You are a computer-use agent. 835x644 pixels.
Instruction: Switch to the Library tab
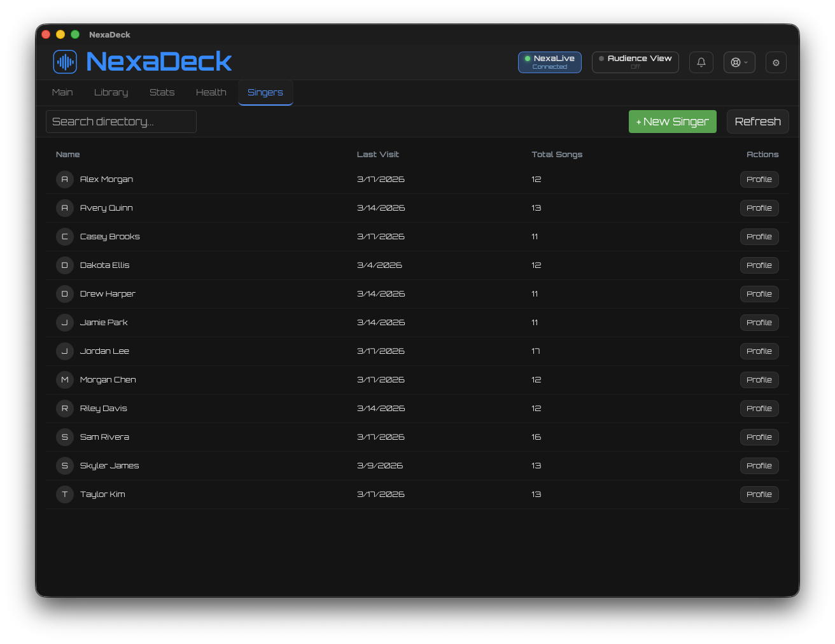coord(111,92)
